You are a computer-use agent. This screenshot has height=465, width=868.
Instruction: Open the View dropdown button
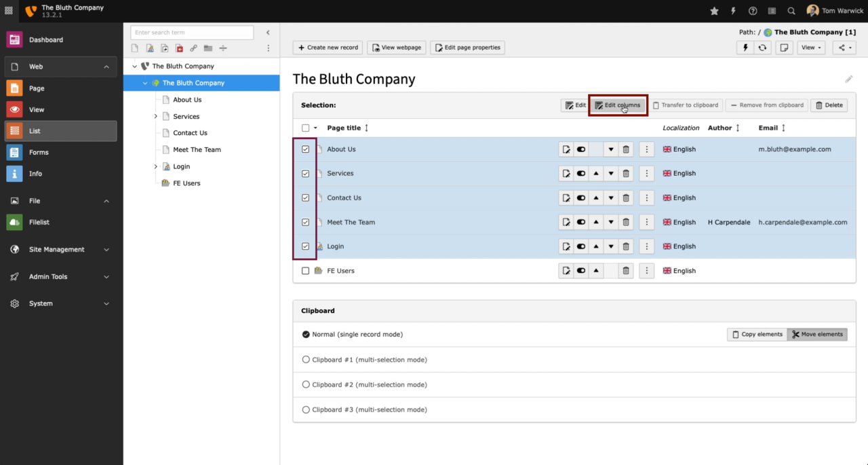coord(811,48)
